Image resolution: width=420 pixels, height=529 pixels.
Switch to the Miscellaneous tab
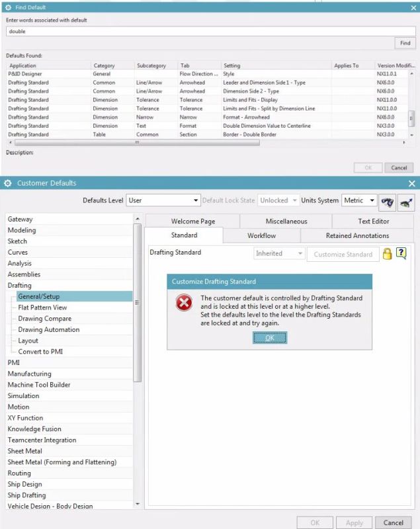coord(286,222)
